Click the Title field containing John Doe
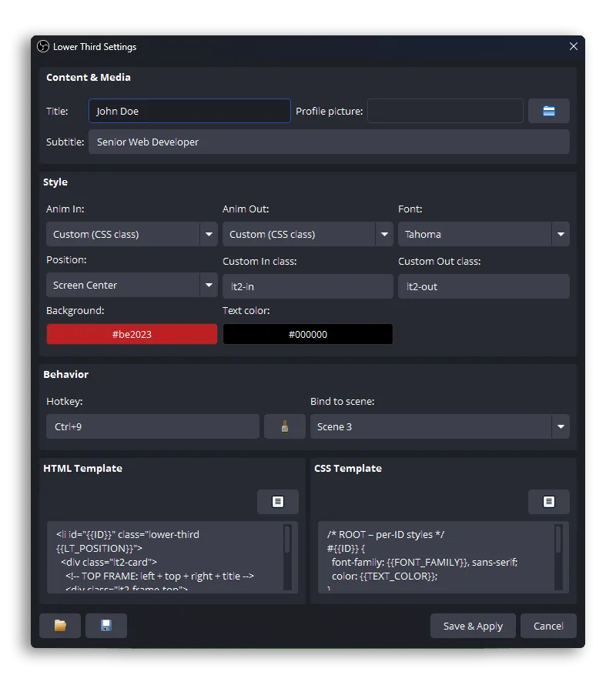This screenshot has height=685, width=616. coord(189,111)
